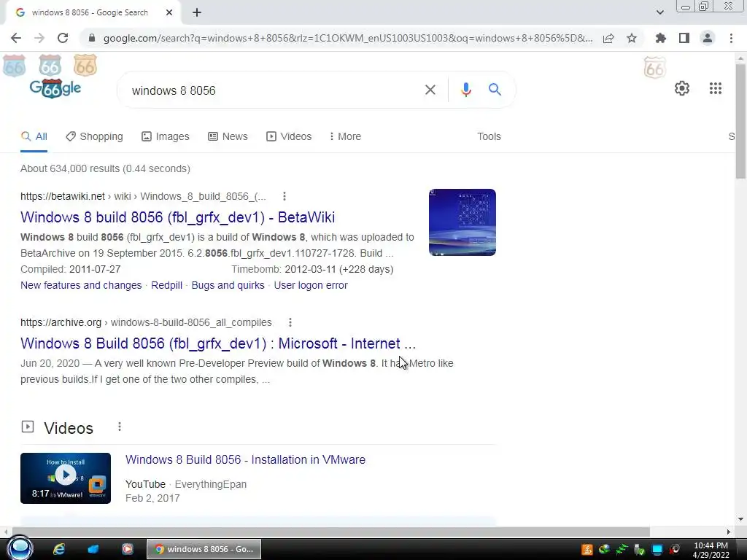Share this page icon in address bar
Image resolution: width=747 pixels, height=560 pixels.
click(608, 38)
